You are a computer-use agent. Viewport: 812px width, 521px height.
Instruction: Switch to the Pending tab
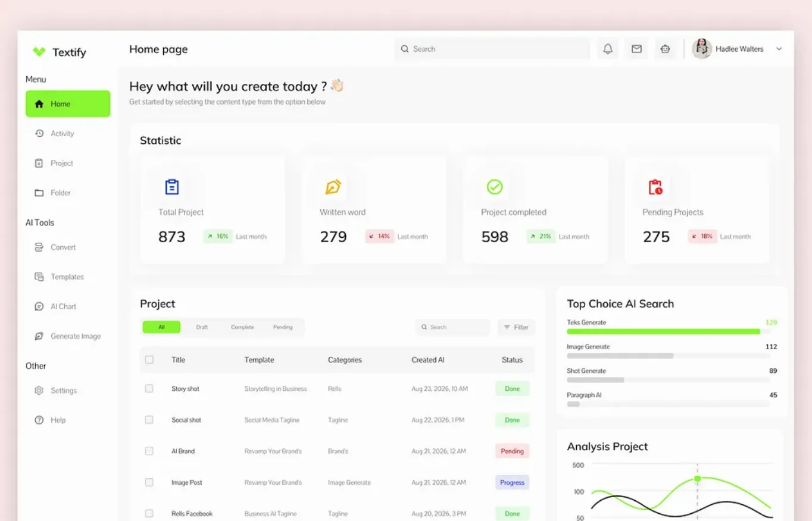click(x=283, y=327)
